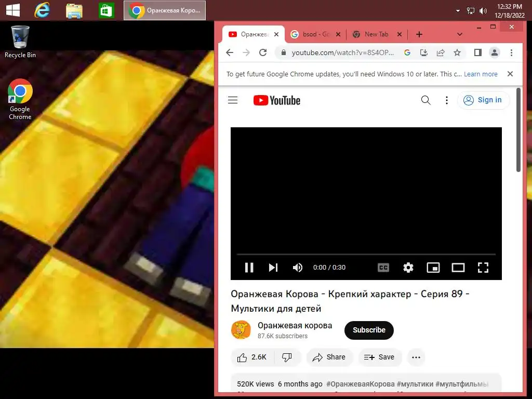Image resolution: width=532 pixels, height=399 pixels.
Task: Select Chrome Оранжевая taskbar button
Action: (165, 10)
